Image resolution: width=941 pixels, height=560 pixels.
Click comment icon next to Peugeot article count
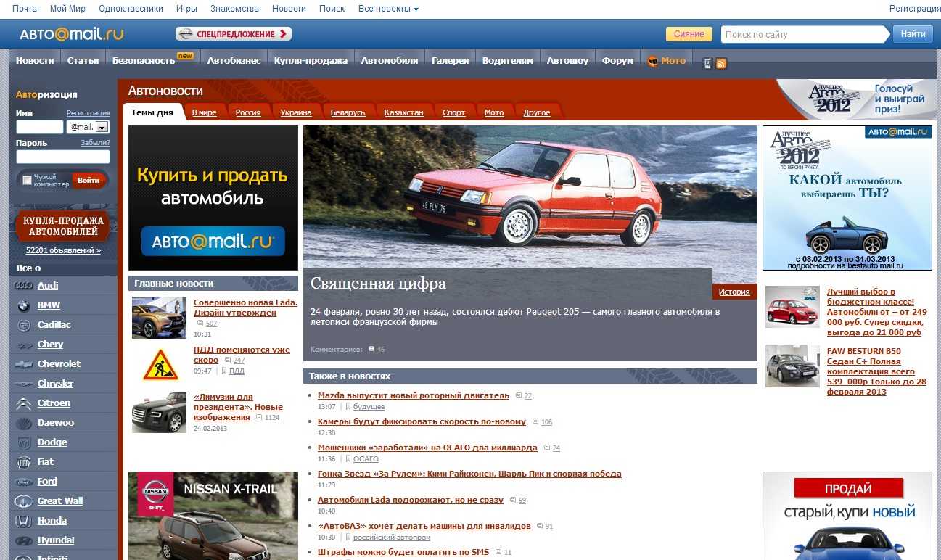pyautogui.click(x=371, y=349)
